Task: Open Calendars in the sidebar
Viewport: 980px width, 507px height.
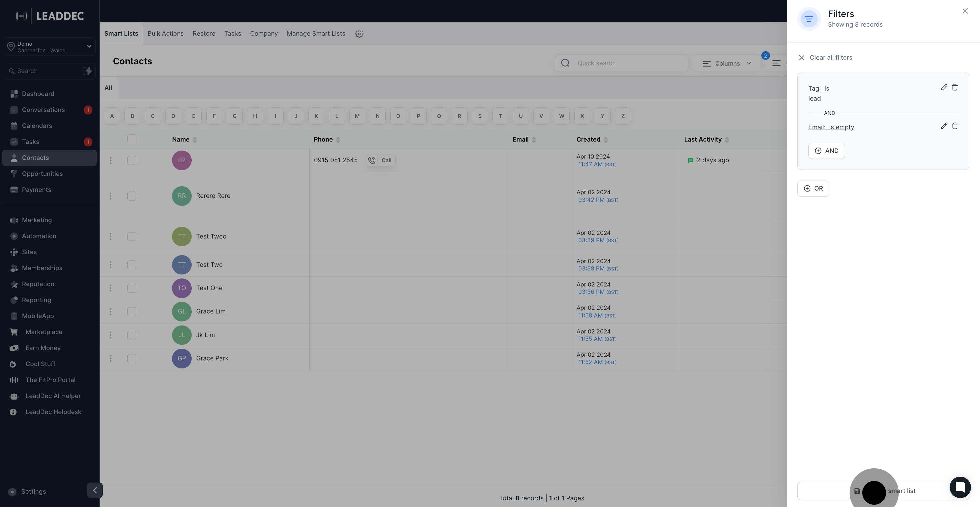Action: point(49,126)
